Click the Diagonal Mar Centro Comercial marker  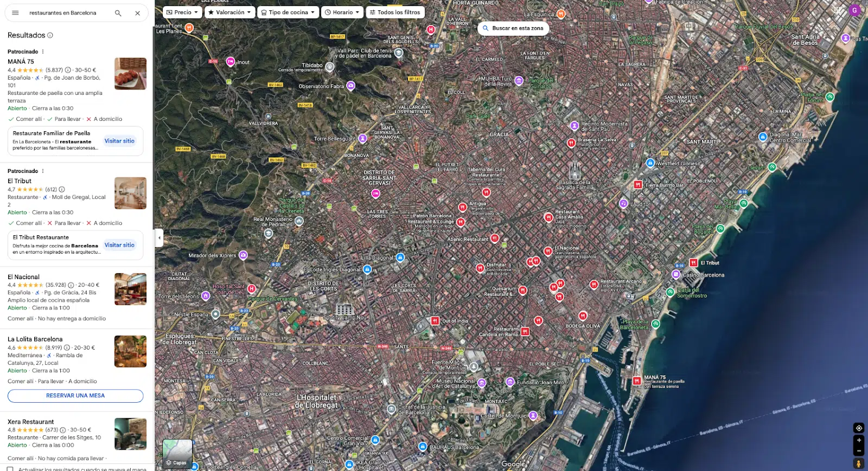(x=763, y=137)
